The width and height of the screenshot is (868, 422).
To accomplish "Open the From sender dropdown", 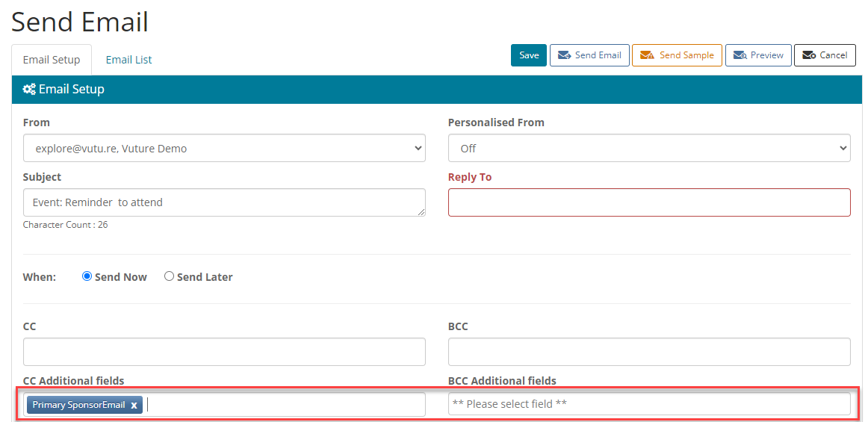I will tap(224, 149).
